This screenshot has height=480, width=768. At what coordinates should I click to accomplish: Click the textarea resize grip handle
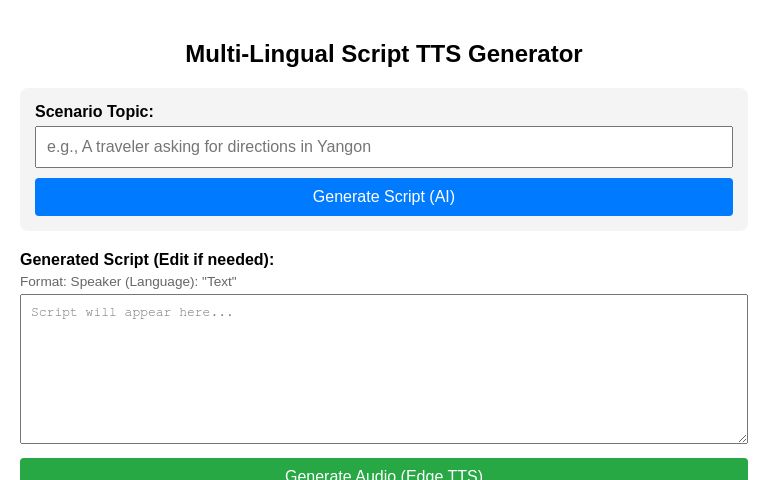pyautogui.click(x=743, y=438)
